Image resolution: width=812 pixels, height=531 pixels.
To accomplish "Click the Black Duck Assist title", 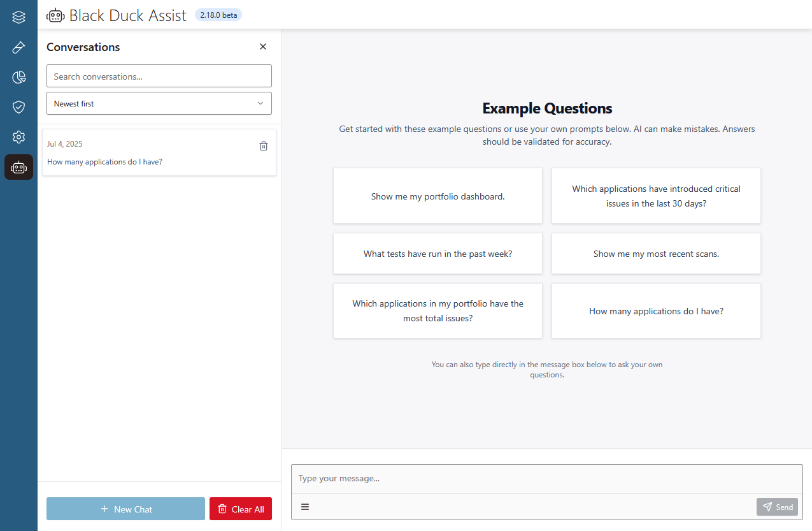I will [128, 15].
